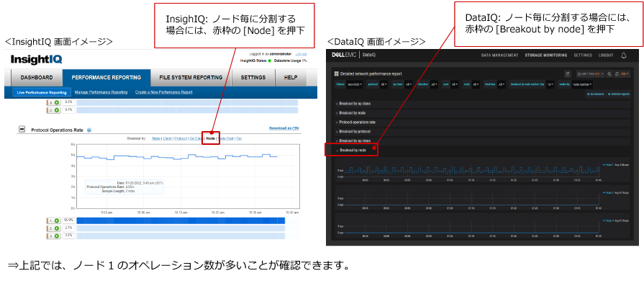Screen dimensions: 644x281
Task: Click Log out link in InsightIQ
Action: point(301,54)
